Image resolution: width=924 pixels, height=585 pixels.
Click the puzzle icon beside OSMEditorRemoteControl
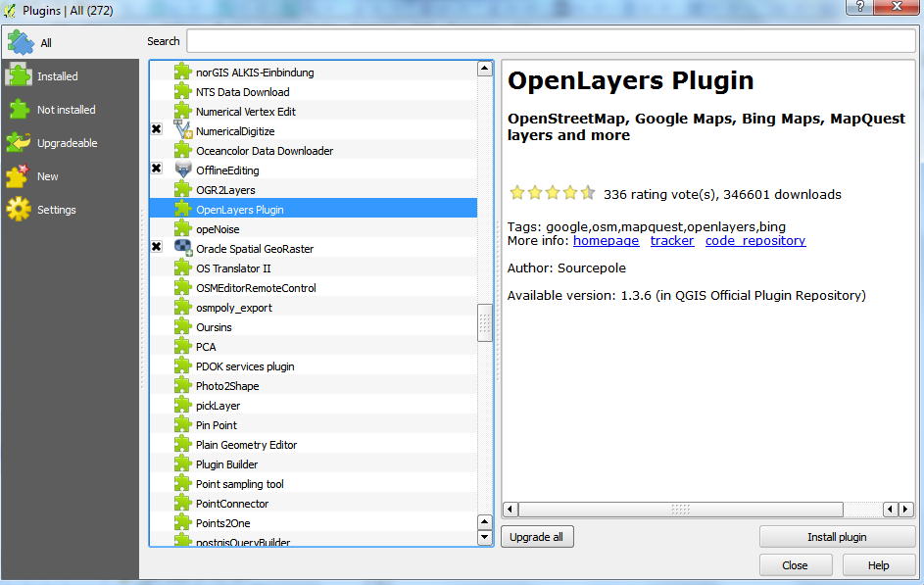point(183,287)
